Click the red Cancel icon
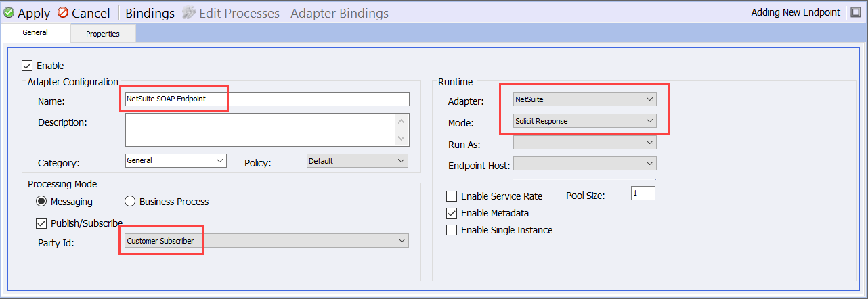Viewport: 868px width, 299px height. pos(63,13)
